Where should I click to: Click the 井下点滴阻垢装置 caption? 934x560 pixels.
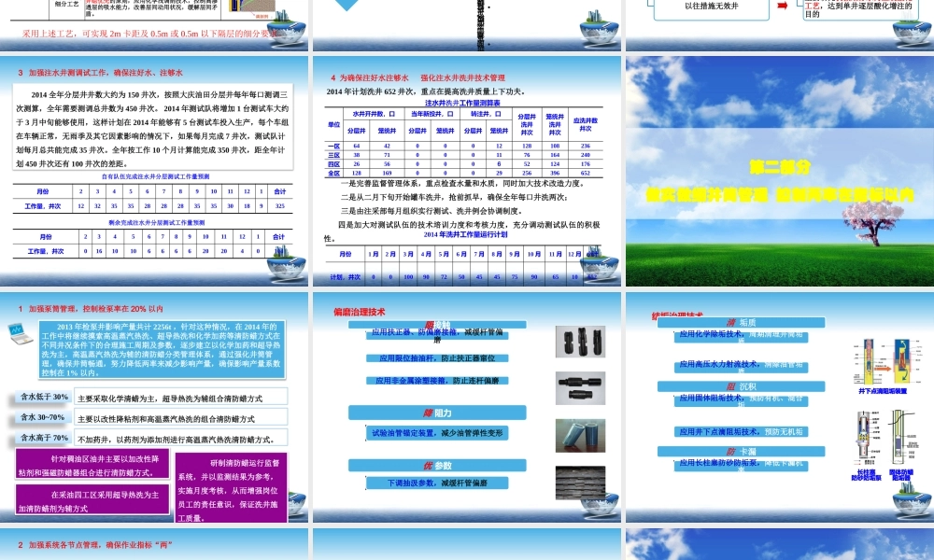[x=883, y=391]
